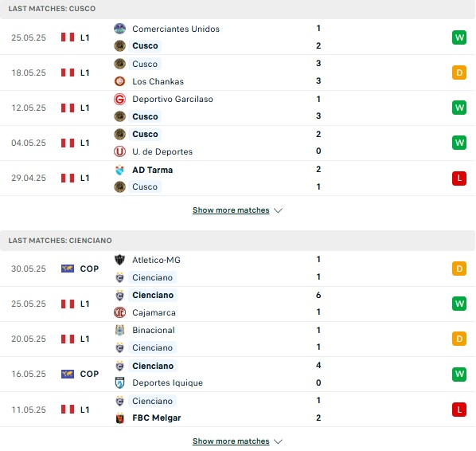Expand more matches under Cusco section
Image resolution: width=476 pixels, height=451 pixels.
tap(231, 210)
